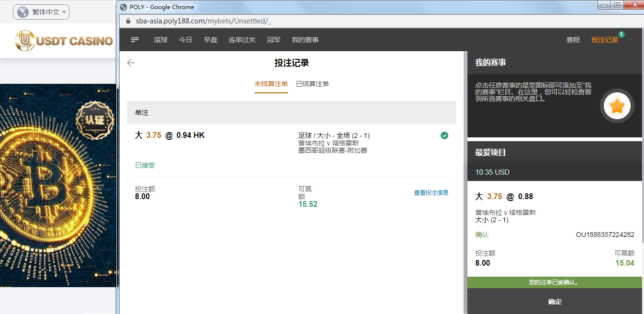This screenshot has width=644, height=314.
Task: Click the padlock icon in address bar
Action: [x=128, y=21]
